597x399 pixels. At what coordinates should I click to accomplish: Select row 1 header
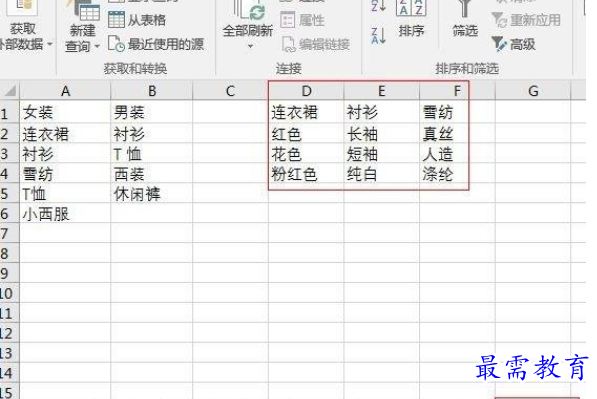click(x=9, y=113)
